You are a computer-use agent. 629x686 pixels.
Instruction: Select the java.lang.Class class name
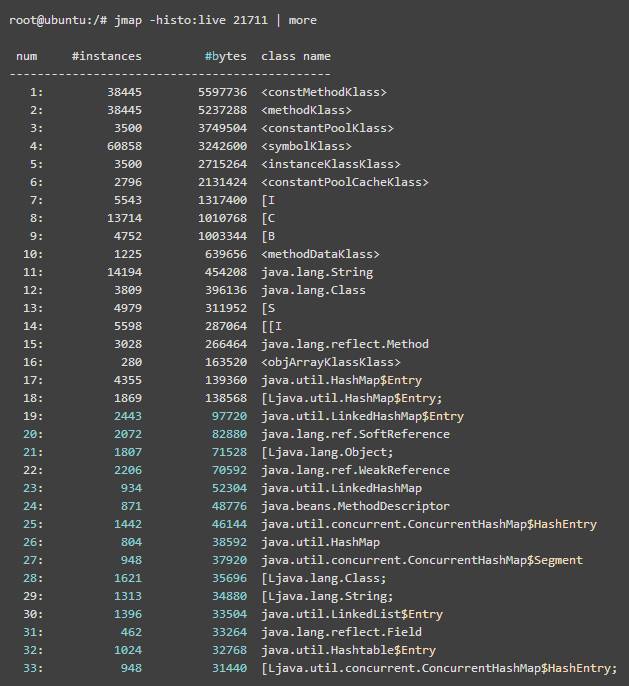click(313, 290)
